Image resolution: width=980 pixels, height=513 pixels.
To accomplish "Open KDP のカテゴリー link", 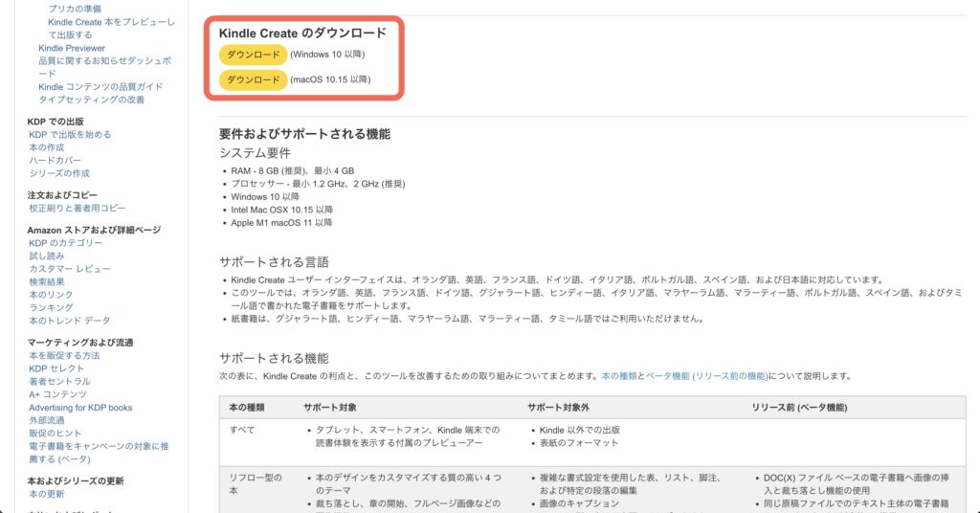I will point(66,243).
